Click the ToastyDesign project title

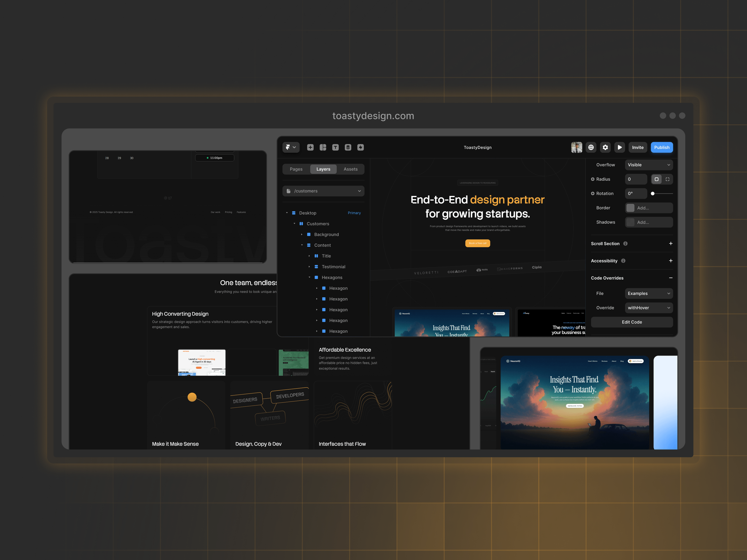[x=478, y=147]
